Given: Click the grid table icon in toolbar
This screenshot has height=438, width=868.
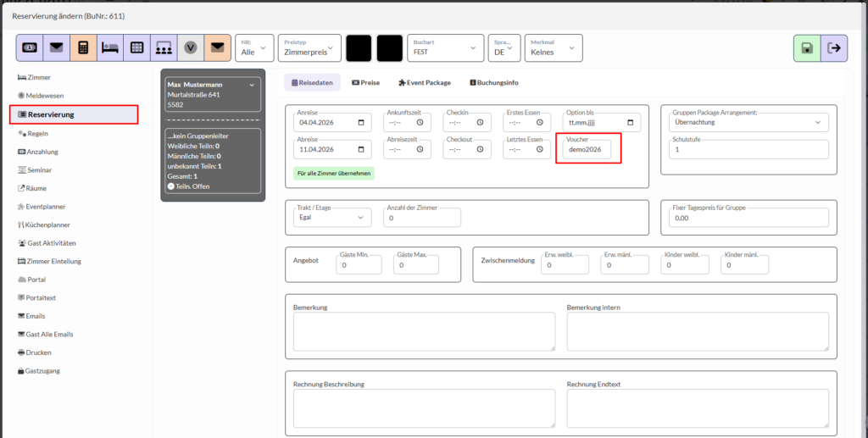Looking at the screenshot, I should pos(136,47).
